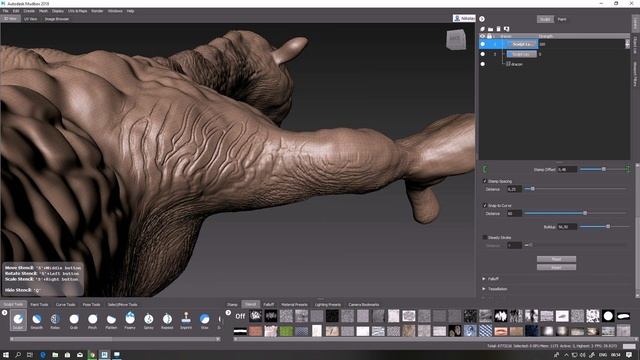Select the green stencil thumbnail

(286, 331)
